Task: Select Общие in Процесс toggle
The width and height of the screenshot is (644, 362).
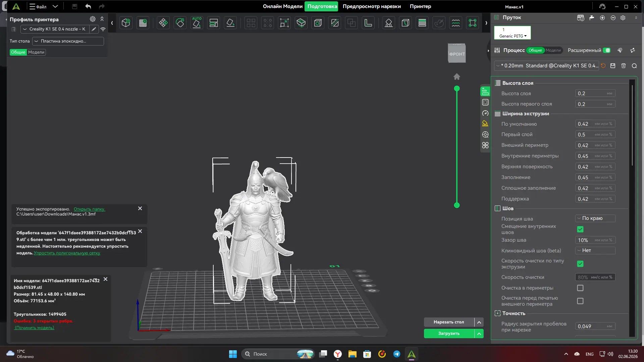Action: pos(535,50)
